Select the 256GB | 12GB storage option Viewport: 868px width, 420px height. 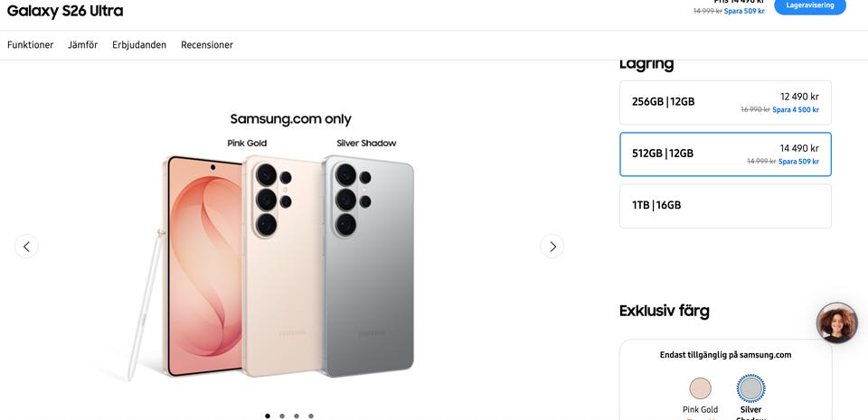(x=725, y=102)
